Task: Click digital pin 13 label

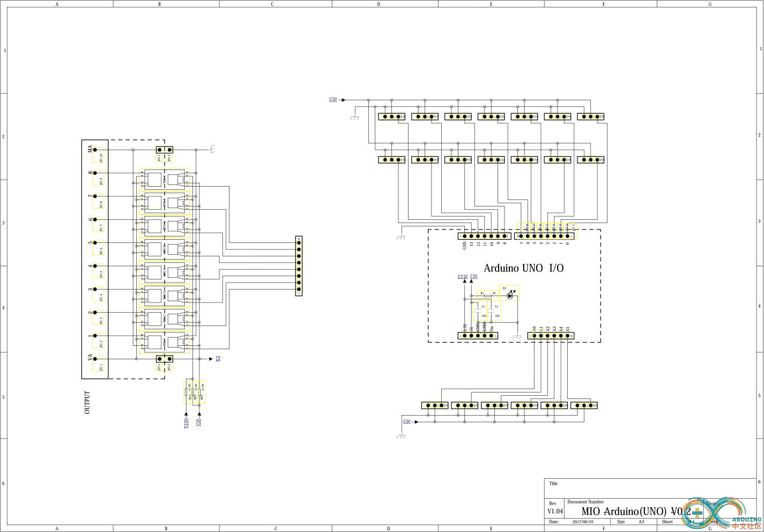Action: [471, 244]
